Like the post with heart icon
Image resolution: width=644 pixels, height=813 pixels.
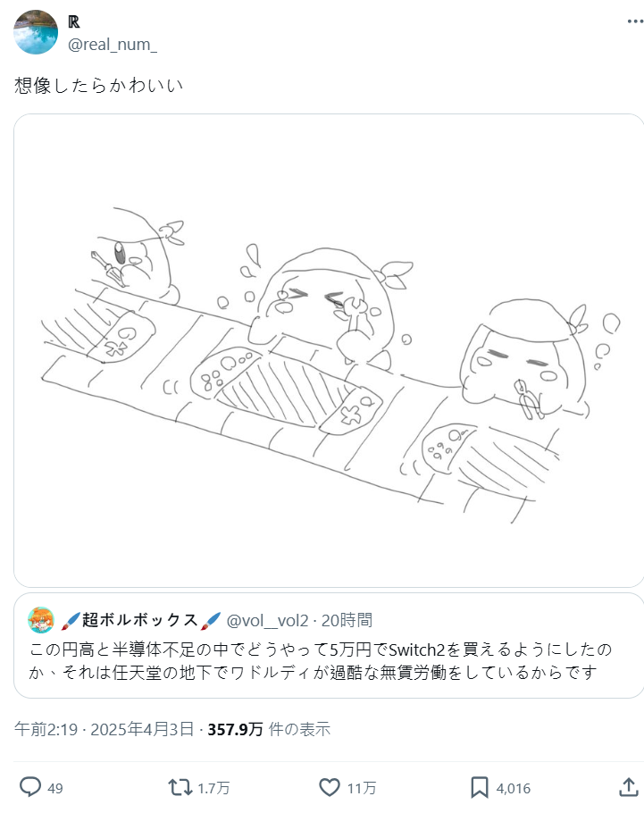pyautogui.click(x=330, y=787)
